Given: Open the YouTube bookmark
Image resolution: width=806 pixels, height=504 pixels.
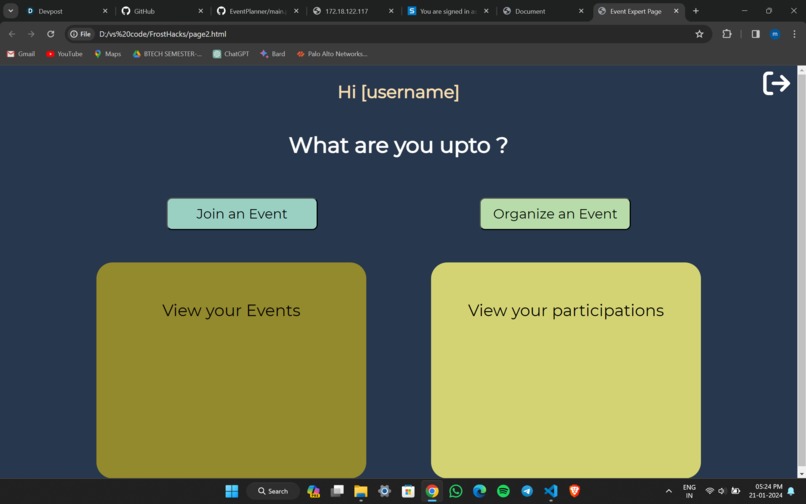Looking at the screenshot, I should [64, 53].
